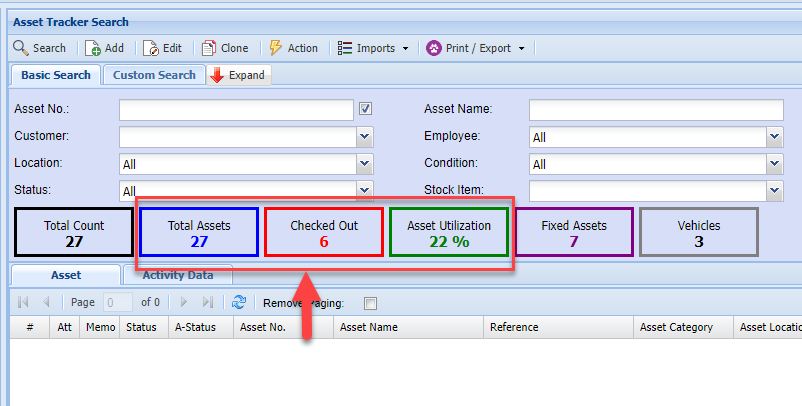The height and width of the screenshot is (406, 802).
Task: Click the Edit asset icon
Action: (x=151, y=48)
